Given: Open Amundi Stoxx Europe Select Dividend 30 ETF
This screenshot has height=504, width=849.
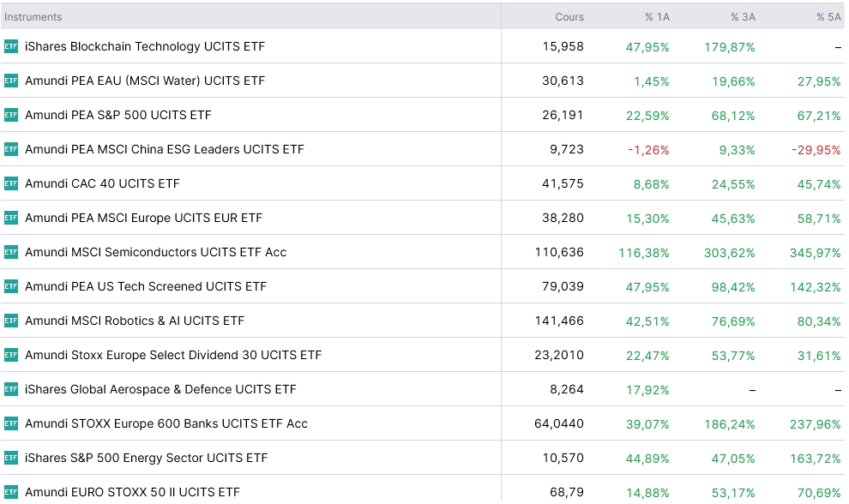Looking at the screenshot, I should 173,355.
